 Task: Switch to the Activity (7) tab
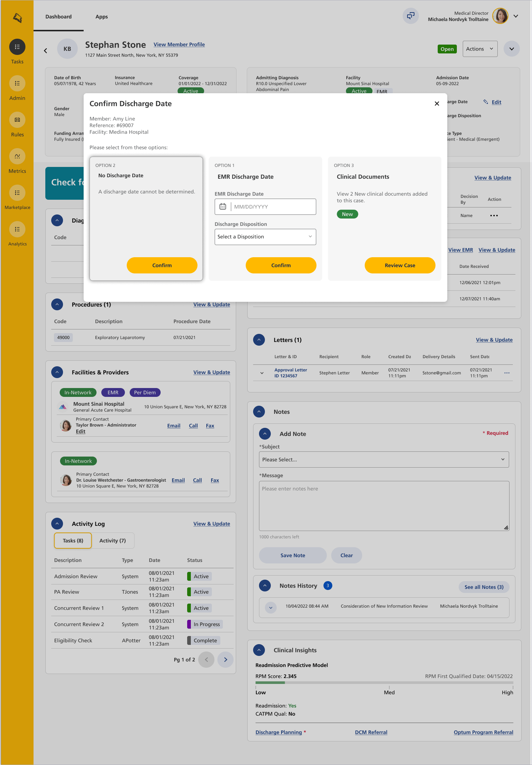point(112,541)
